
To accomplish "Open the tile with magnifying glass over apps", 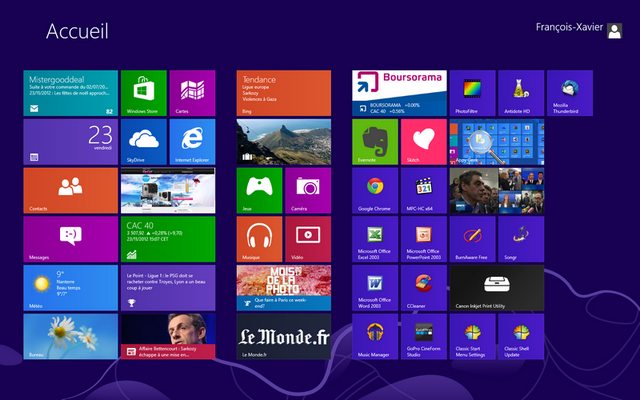I will (497, 142).
